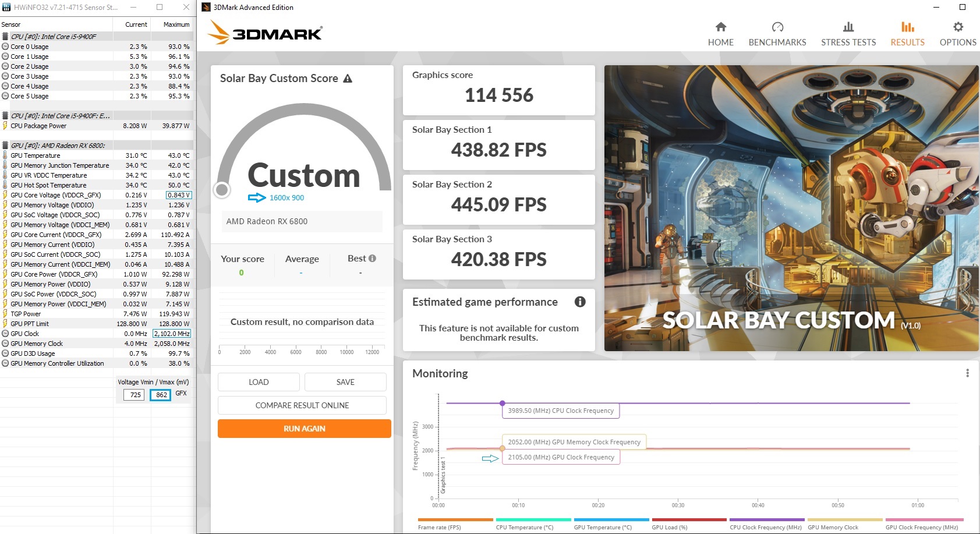Click the 1600x 900 resolution text

pos(286,198)
